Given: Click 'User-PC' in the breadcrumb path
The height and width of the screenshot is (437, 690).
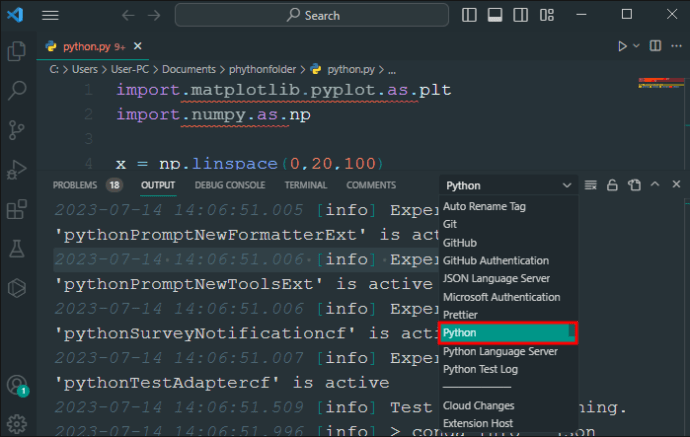Looking at the screenshot, I should pyautogui.click(x=129, y=70).
